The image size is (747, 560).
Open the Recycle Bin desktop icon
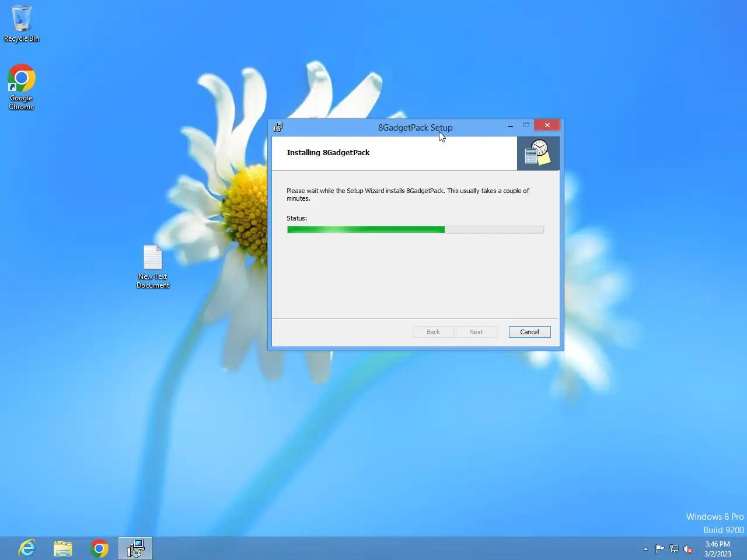point(22,24)
